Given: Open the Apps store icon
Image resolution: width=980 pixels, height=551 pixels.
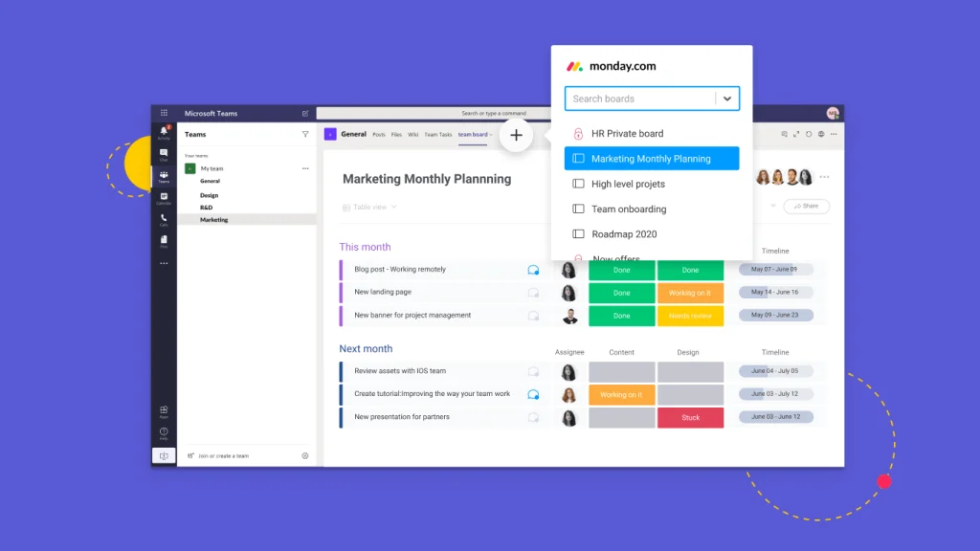Looking at the screenshot, I should click(164, 410).
